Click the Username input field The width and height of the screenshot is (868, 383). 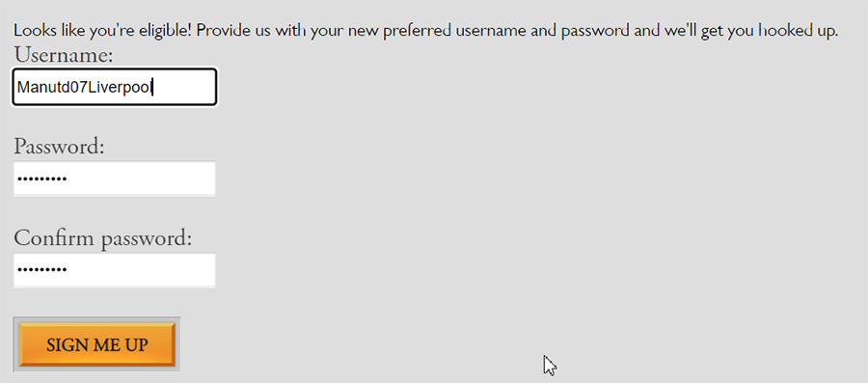[x=115, y=87]
